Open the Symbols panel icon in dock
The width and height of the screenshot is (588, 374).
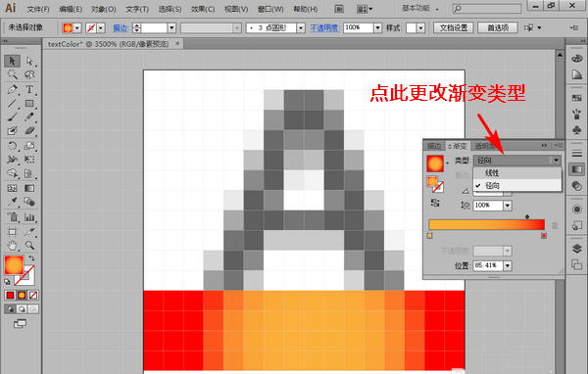point(576,129)
